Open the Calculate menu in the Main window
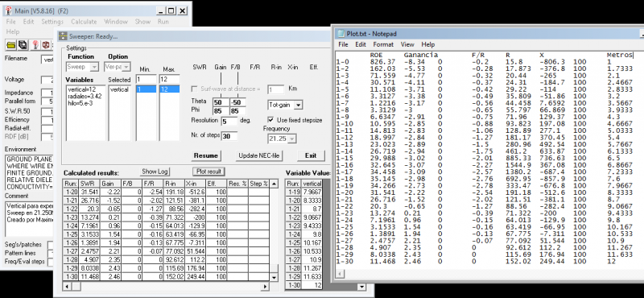This screenshot has width=644, height=298. (84, 22)
